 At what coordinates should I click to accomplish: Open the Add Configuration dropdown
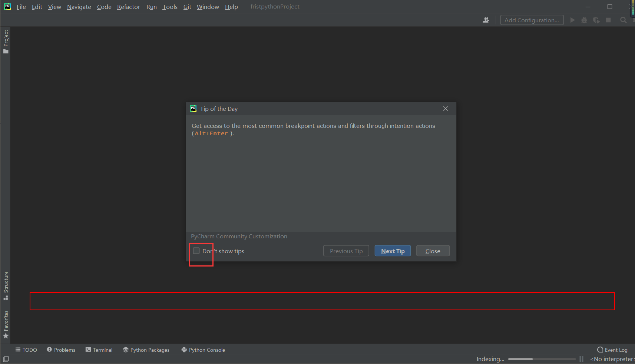click(532, 20)
